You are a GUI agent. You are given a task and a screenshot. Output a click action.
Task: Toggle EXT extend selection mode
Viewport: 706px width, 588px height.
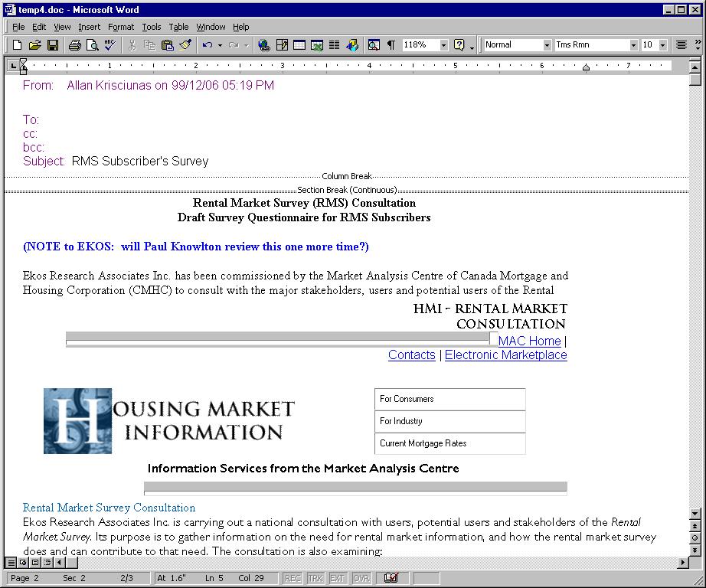[x=337, y=578]
